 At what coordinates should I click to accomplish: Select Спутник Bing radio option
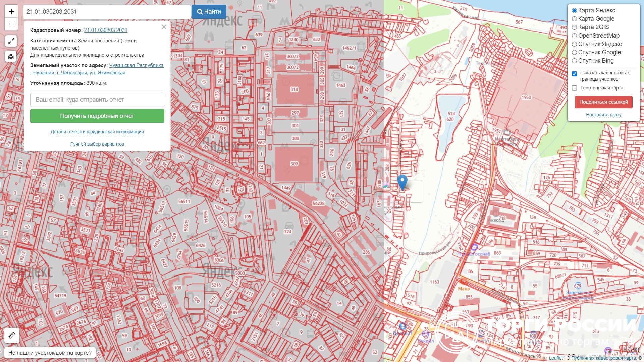574,61
